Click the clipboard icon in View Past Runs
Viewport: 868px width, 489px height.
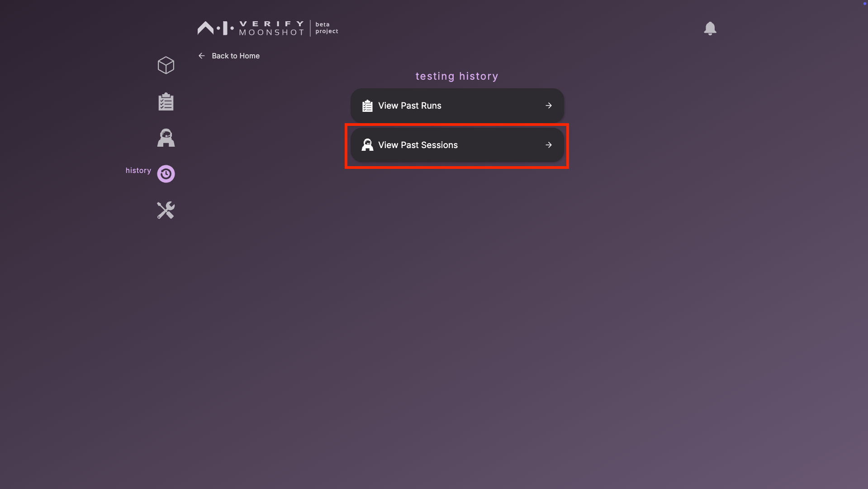367,105
